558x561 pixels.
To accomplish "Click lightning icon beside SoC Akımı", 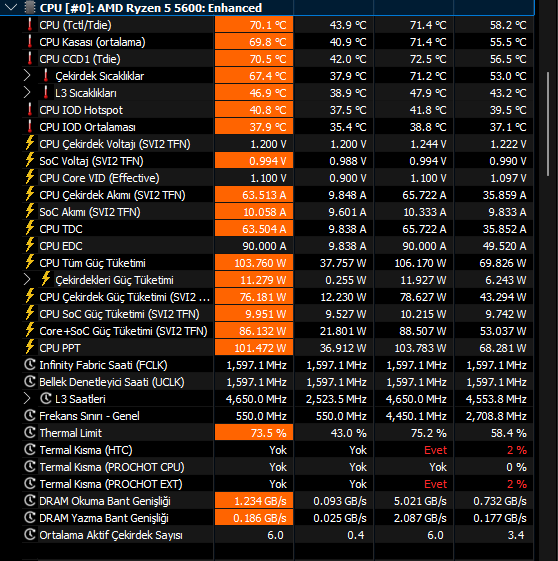I will [x=30, y=211].
